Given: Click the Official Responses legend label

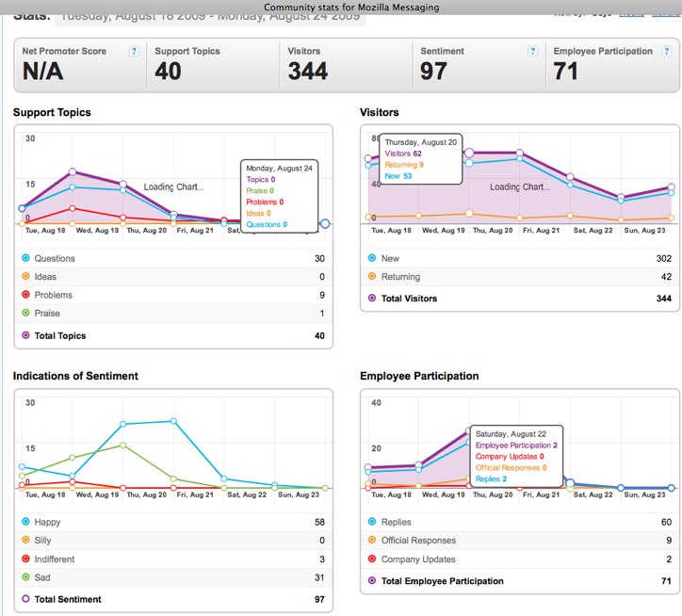Looking at the screenshot, I should pyautogui.click(x=418, y=541).
